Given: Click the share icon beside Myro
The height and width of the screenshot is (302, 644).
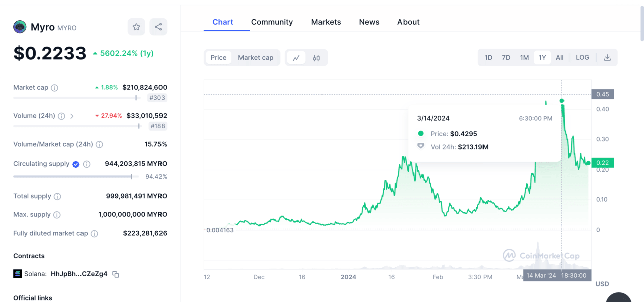Looking at the screenshot, I should click(x=158, y=27).
